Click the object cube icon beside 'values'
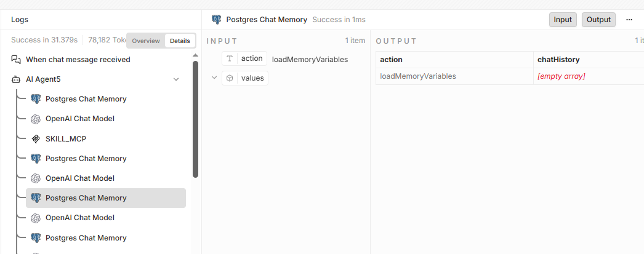 pyautogui.click(x=230, y=78)
